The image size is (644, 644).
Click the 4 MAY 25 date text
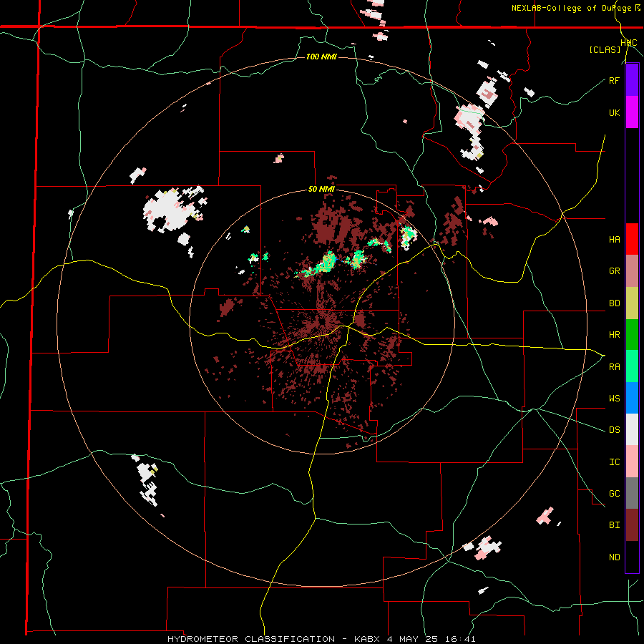[x=413, y=639]
